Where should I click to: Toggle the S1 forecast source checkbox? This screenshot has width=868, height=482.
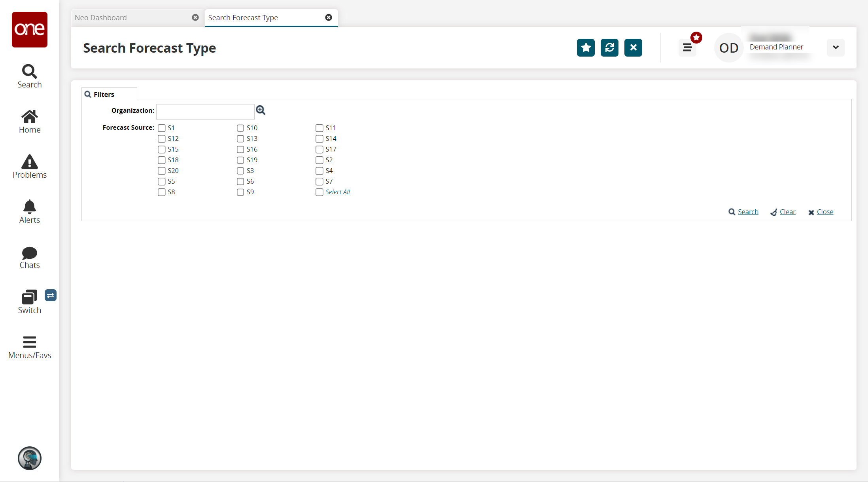(161, 127)
